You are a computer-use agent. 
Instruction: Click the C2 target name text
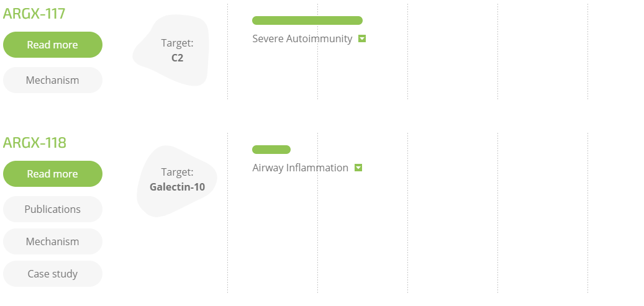click(x=177, y=58)
